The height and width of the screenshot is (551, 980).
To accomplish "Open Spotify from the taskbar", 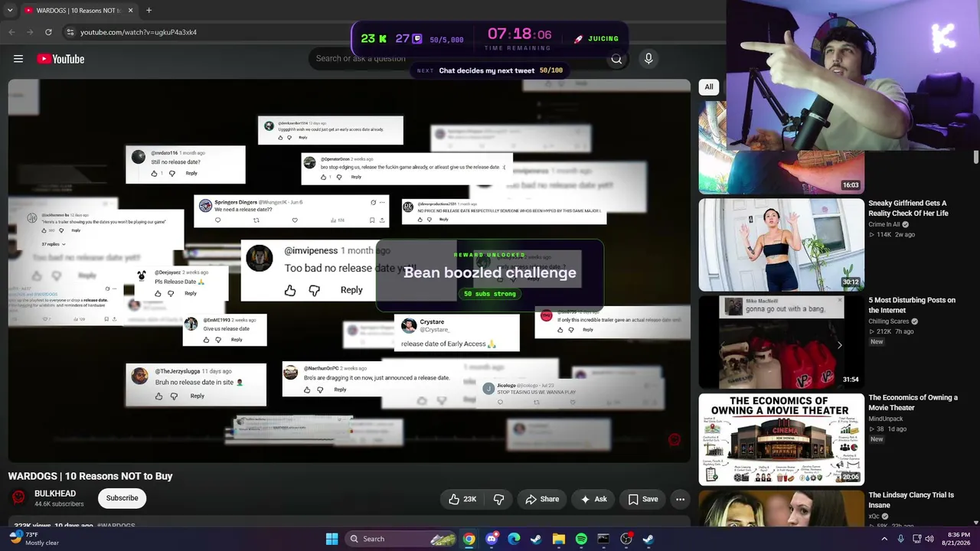I will [581, 539].
